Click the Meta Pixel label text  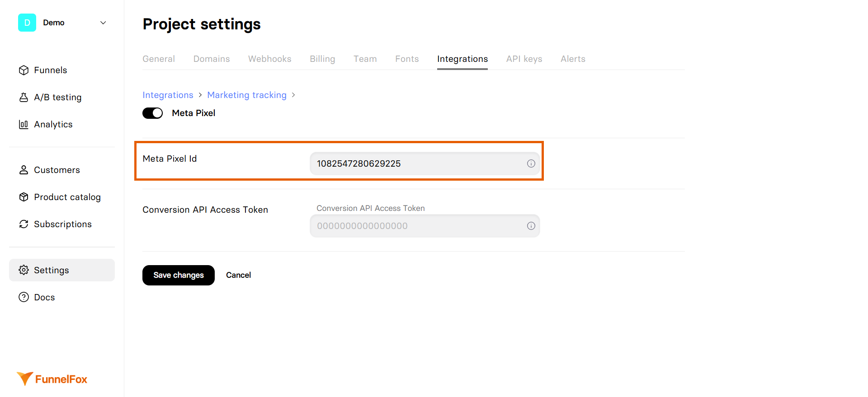coord(193,113)
